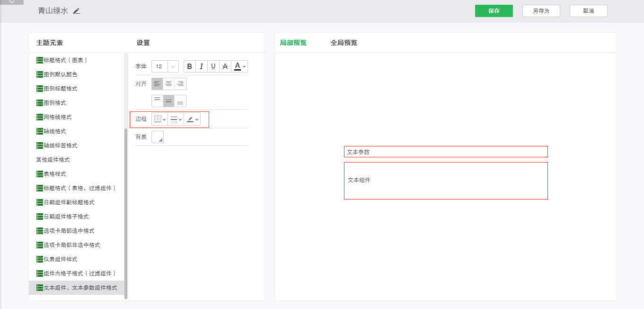Image resolution: width=644 pixels, height=309 pixels.
Task: Toggle strikethrough text formatting
Action: coord(225,66)
